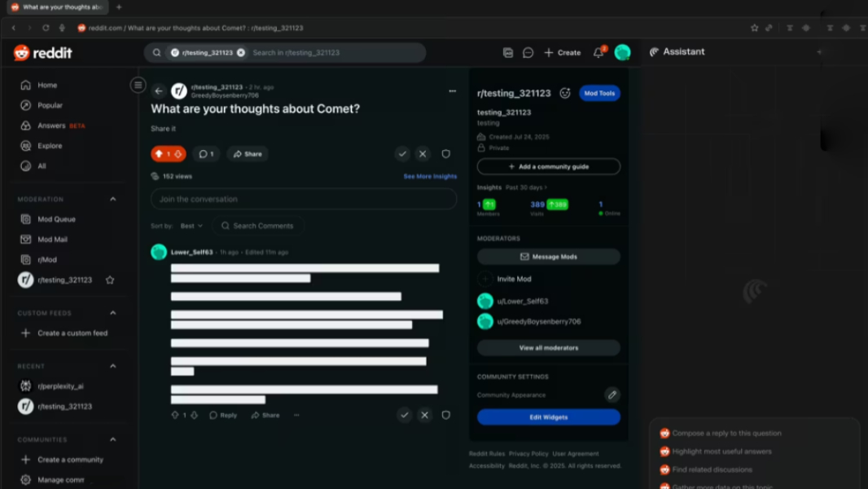Downvote Lower_Self63's comment
The width and height of the screenshot is (868, 489).
click(195, 415)
